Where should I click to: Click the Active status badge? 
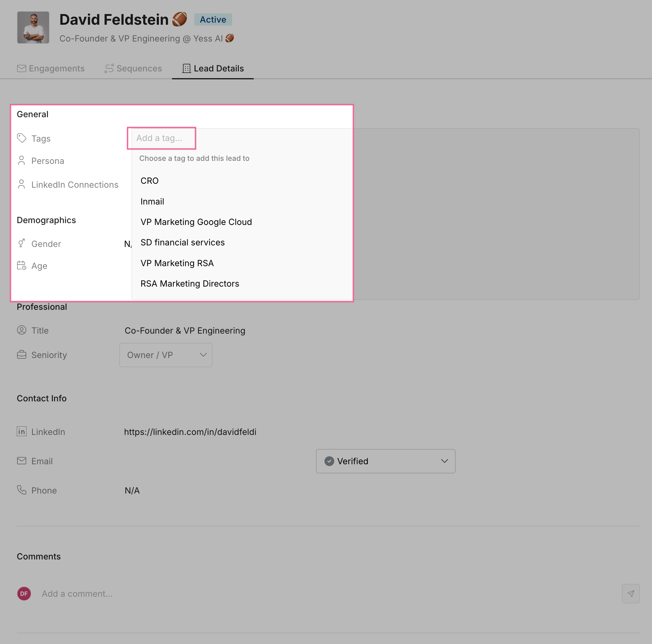tap(213, 20)
